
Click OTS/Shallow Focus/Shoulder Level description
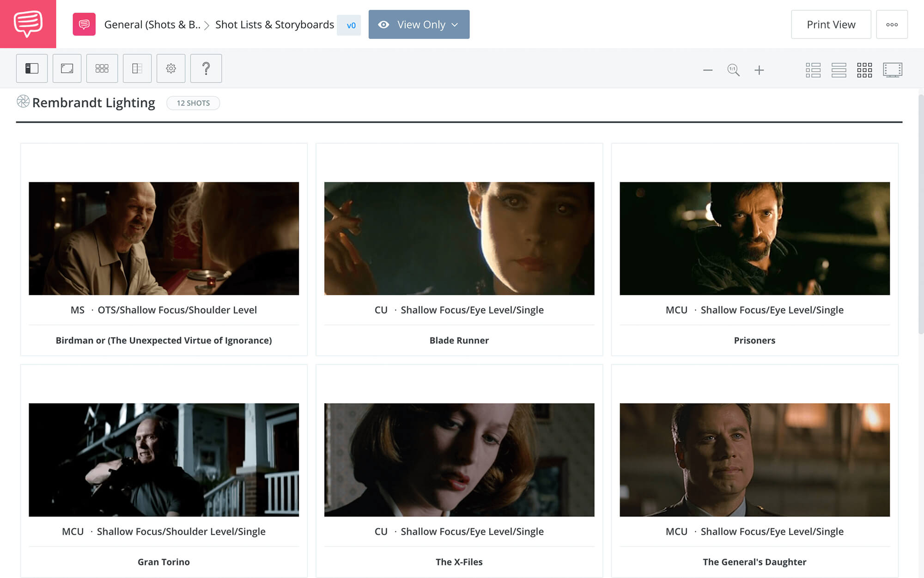pyautogui.click(x=177, y=310)
